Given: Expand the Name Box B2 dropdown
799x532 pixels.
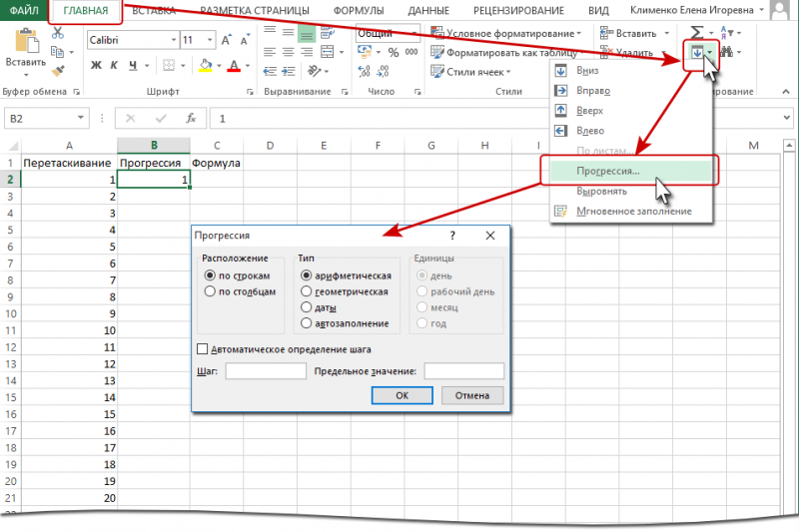Looking at the screenshot, I should [x=81, y=118].
